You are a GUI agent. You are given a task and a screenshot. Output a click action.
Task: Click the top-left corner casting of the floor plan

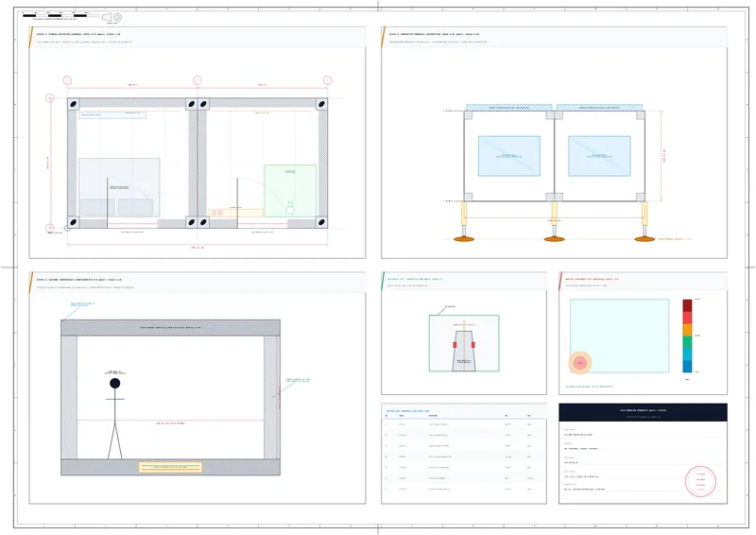[74, 104]
